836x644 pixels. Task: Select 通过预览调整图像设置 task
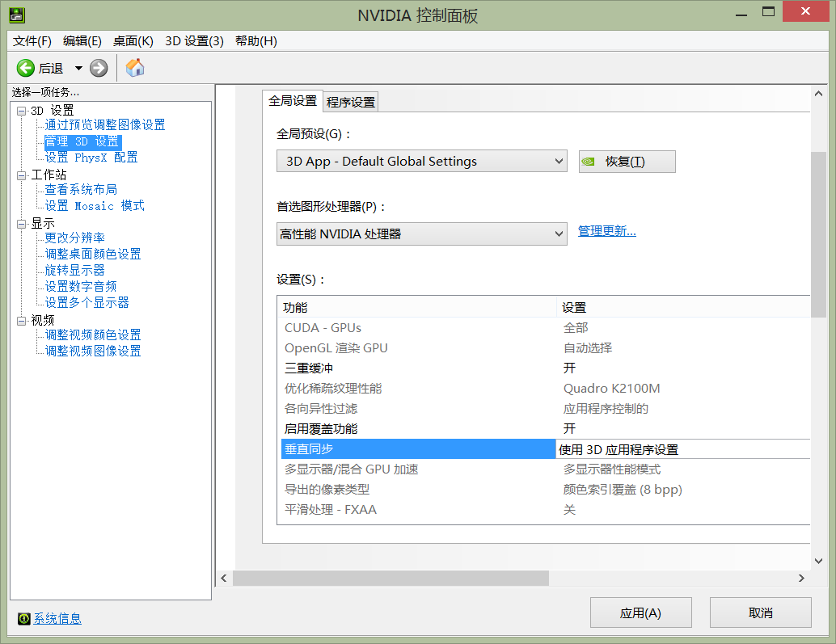click(x=105, y=124)
